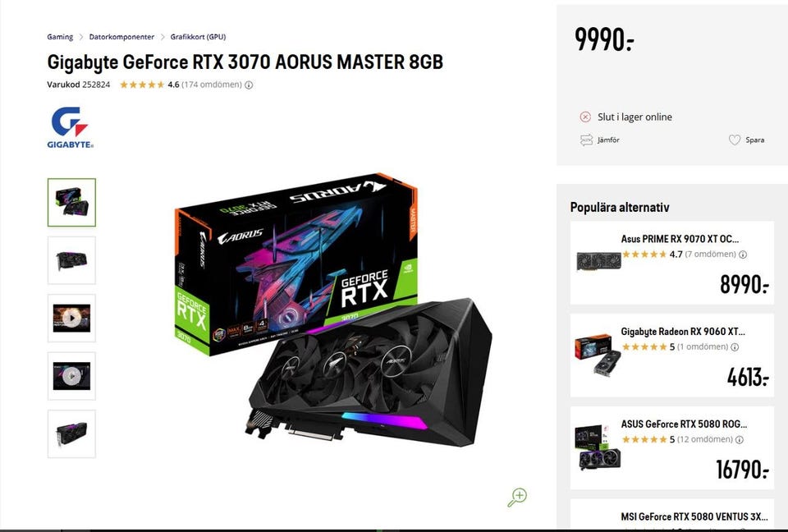Open Datorkomponenter breadcrumb
This screenshot has height=532, width=788.
pos(121,37)
